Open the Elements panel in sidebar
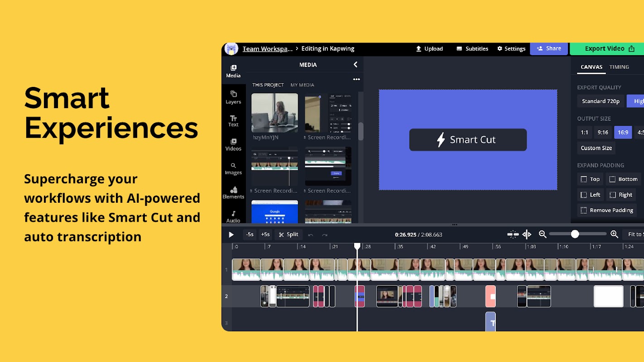This screenshot has height=362, width=644. click(x=233, y=192)
